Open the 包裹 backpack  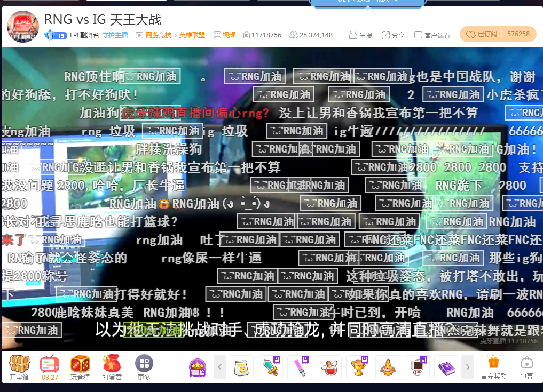pyautogui.click(x=527, y=367)
